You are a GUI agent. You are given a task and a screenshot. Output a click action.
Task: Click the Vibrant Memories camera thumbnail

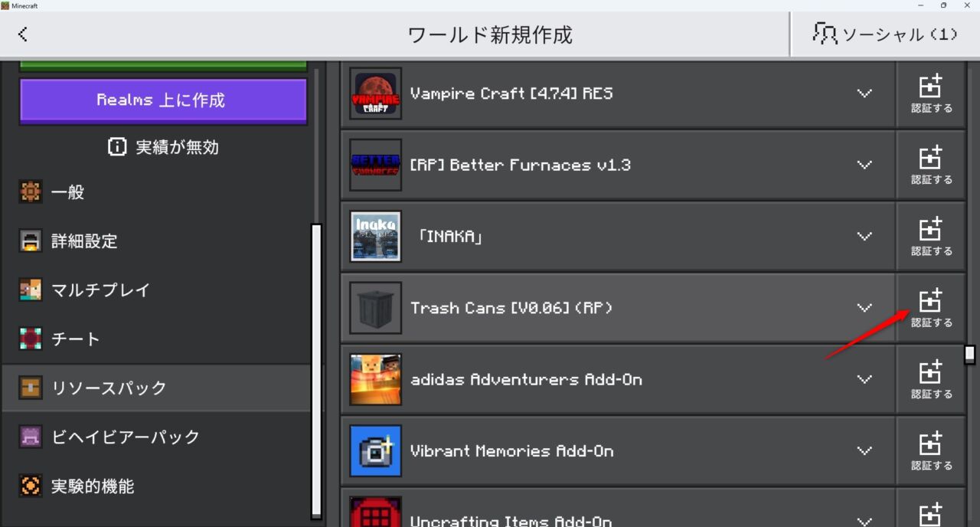(x=375, y=451)
